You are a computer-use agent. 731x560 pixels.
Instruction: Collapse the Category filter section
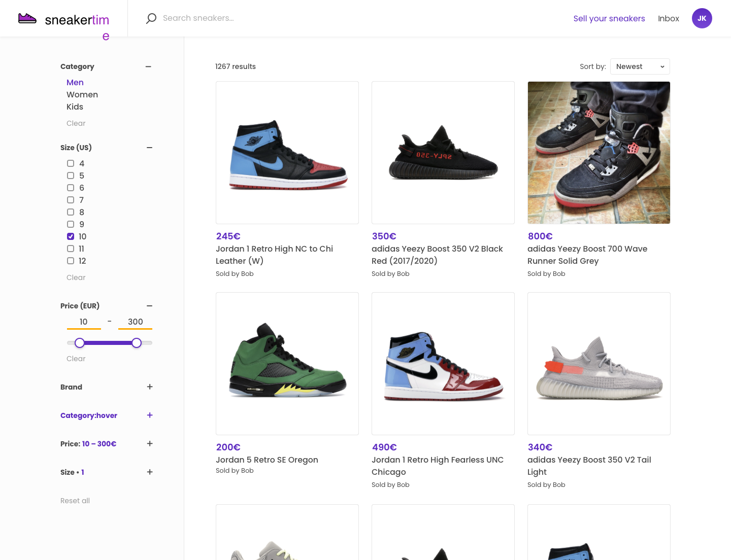click(148, 66)
